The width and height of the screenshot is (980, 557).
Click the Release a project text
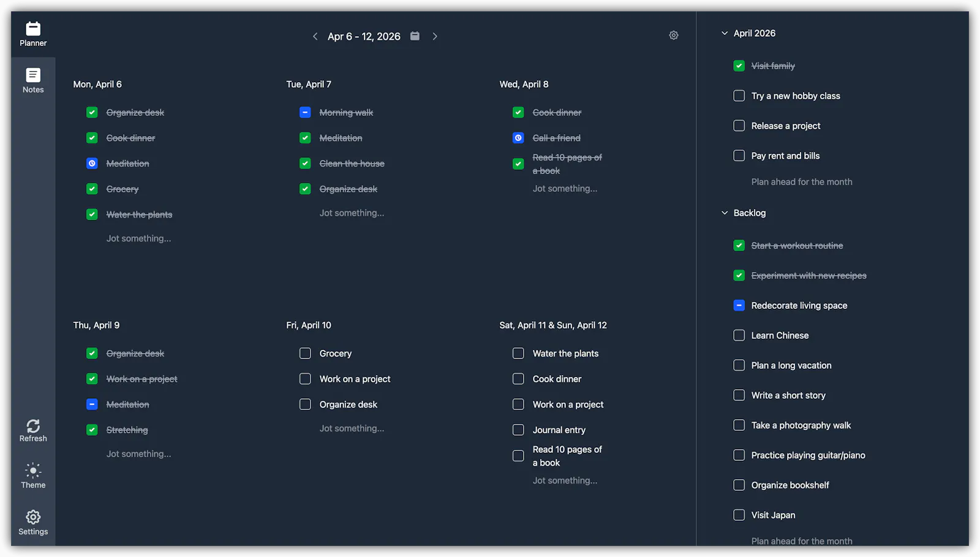pos(786,126)
